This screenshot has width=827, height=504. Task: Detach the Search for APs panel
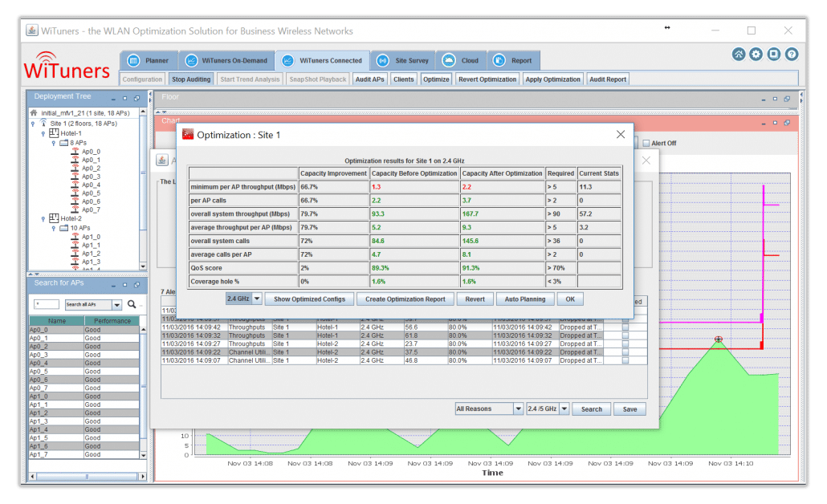tap(136, 285)
